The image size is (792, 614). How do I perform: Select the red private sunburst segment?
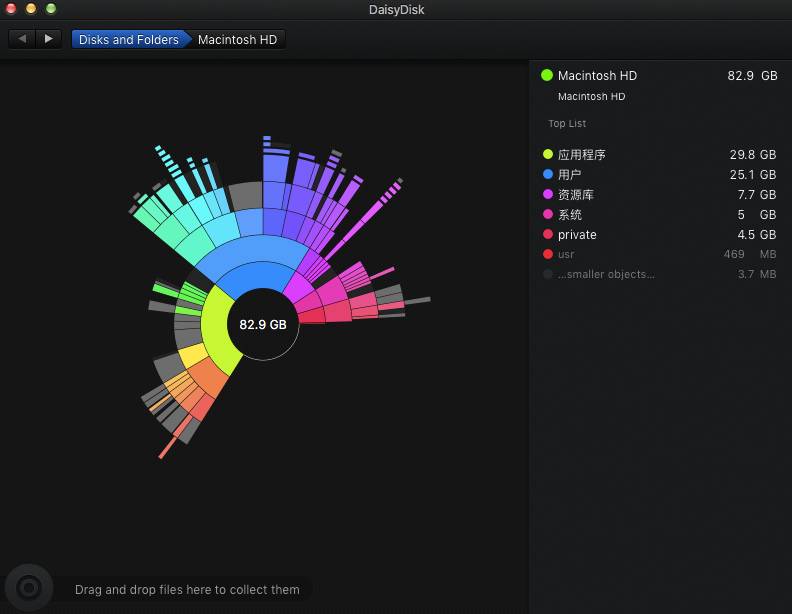click(x=311, y=317)
